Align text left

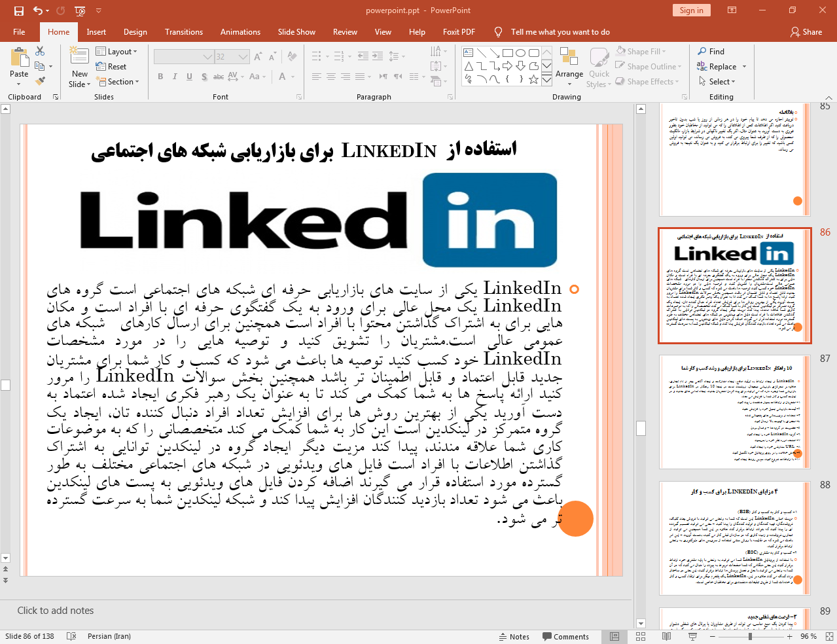coord(317,77)
